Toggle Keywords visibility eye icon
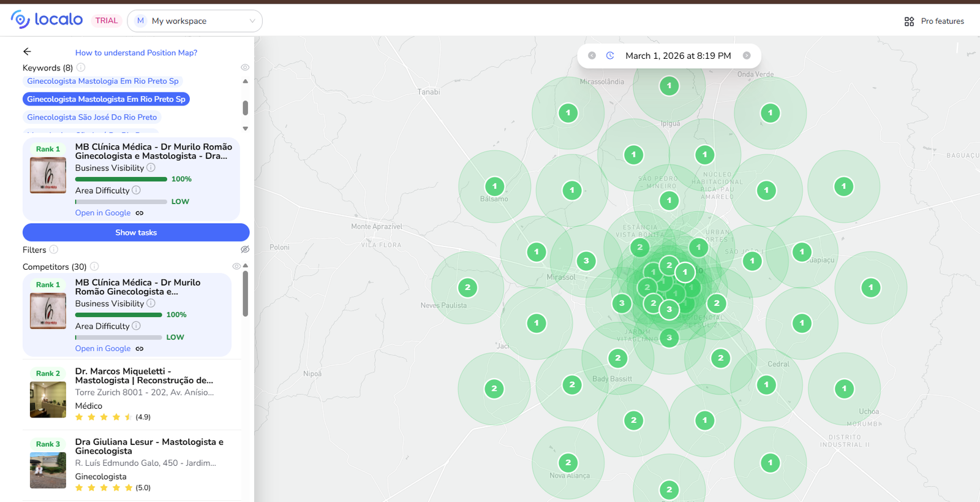Viewport: 980px width, 502px height. [x=245, y=67]
